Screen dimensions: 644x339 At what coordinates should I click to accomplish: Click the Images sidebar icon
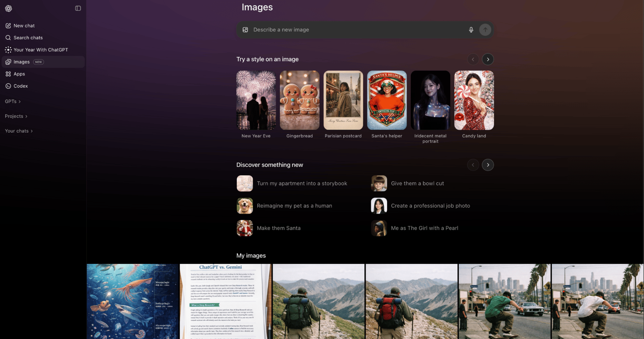pyautogui.click(x=8, y=62)
